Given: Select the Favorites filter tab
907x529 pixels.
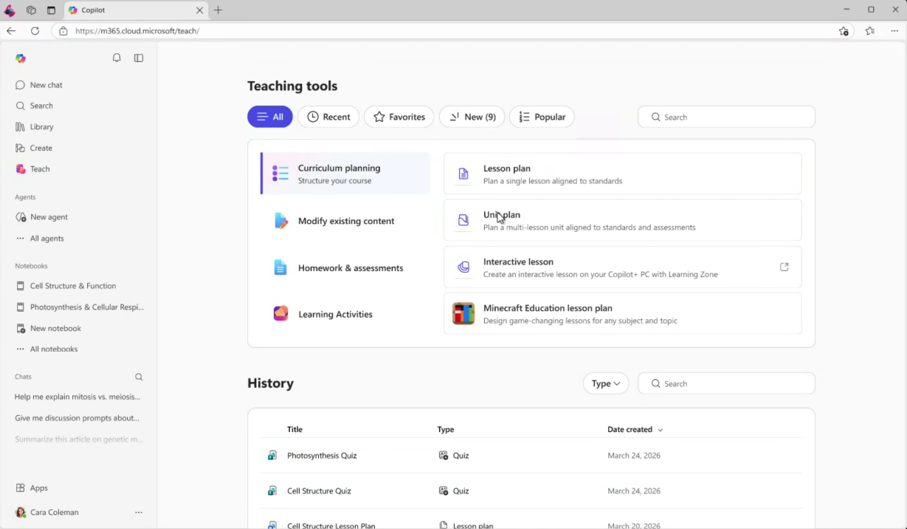Looking at the screenshot, I should [x=399, y=117].
